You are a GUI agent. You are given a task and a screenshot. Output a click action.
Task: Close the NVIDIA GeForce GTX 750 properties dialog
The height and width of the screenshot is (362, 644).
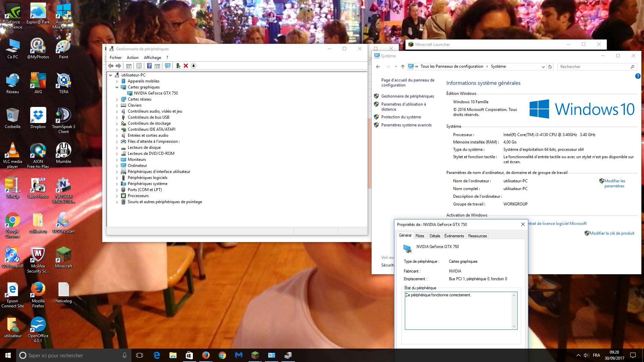[x=523, y=224]
